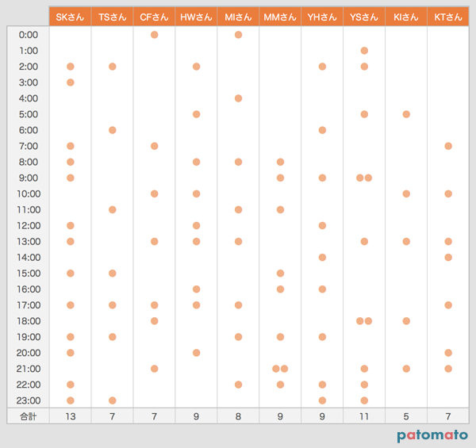Click the 合計 row label
476x448 pixels.
coord(29,416)
